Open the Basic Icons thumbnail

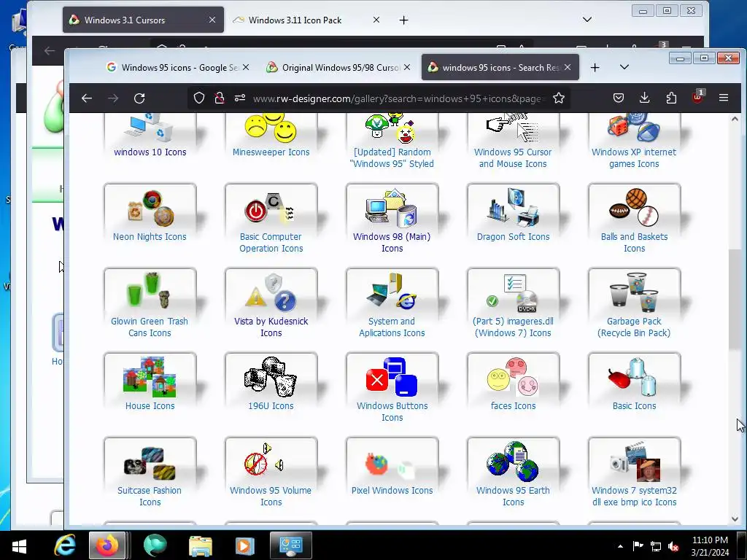[635, 377]
